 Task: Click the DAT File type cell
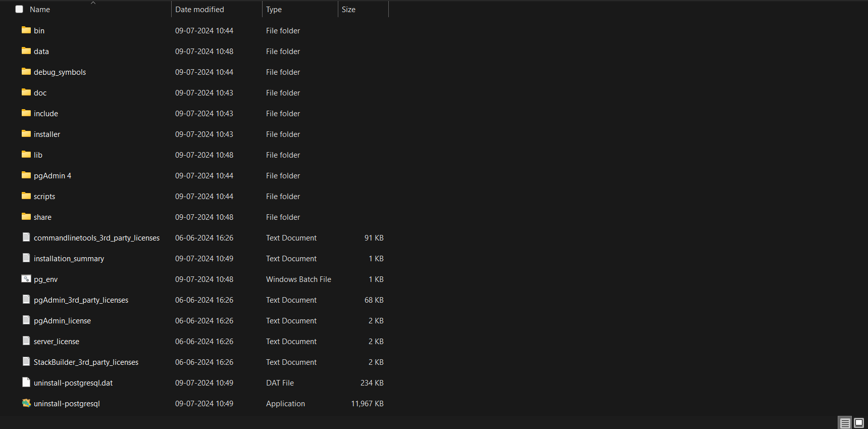pyautogui.click(x=280, y=383)
